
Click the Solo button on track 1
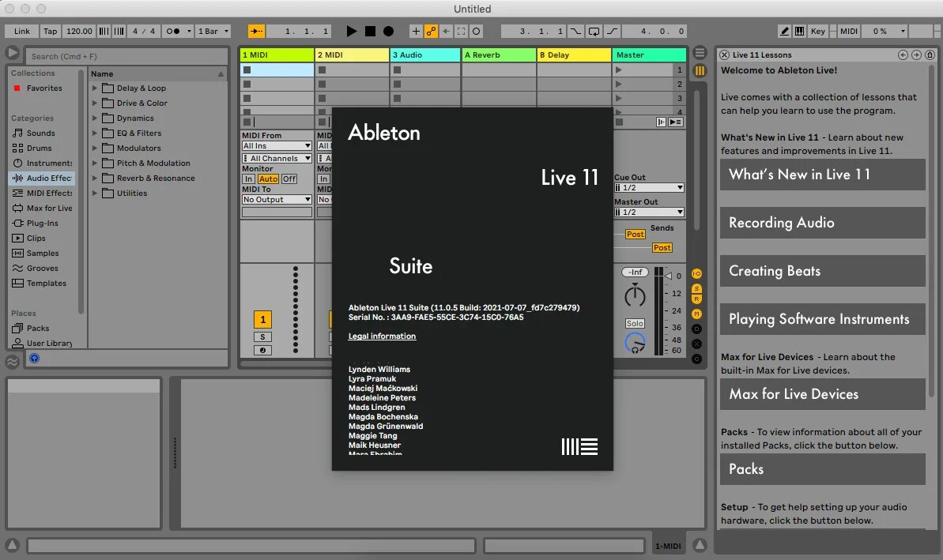[262, 337]
